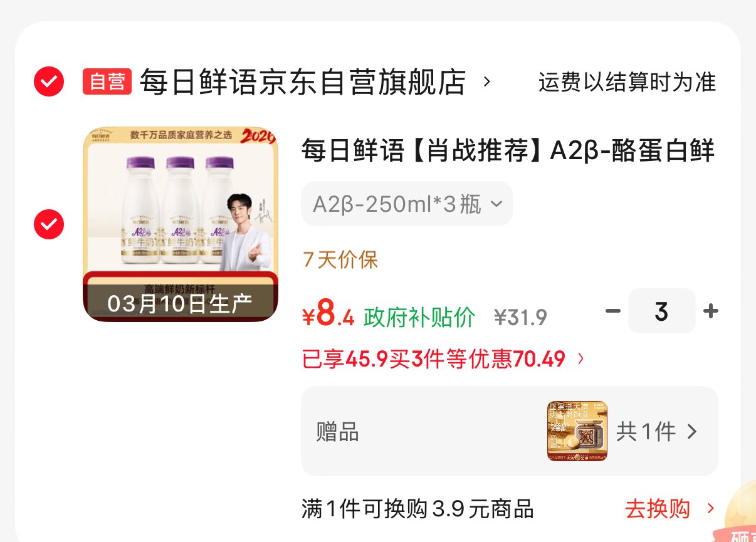
Task: Tap the partially visible egg icon in the corner
Action: click(741, 515)
